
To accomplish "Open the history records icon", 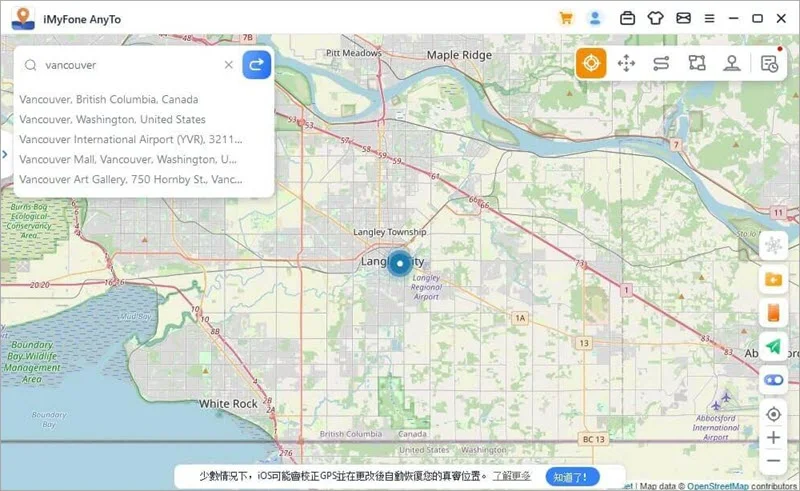I will coord(769,63).
